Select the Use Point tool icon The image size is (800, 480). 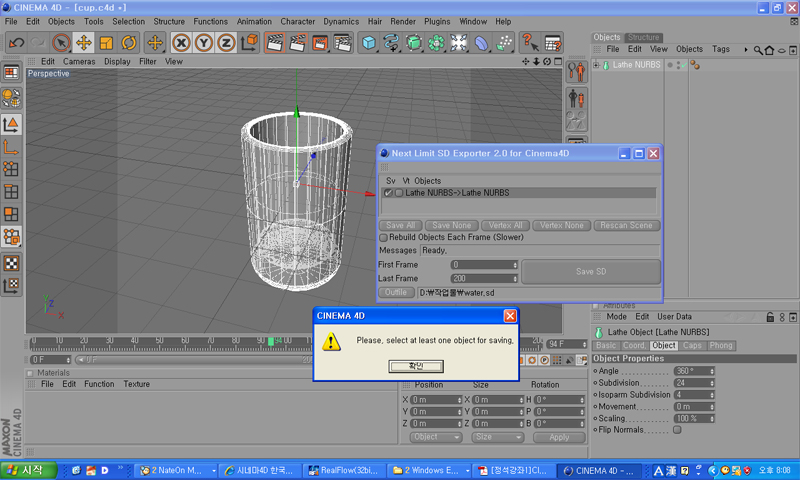(x=11, y=169)
